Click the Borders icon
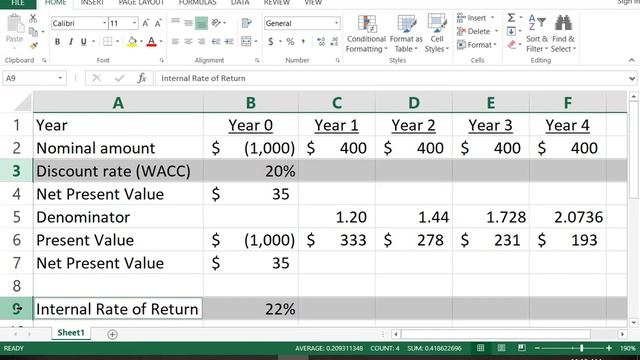Image resolution: width=640 pixels, height=360 pixels. point(107,42)
